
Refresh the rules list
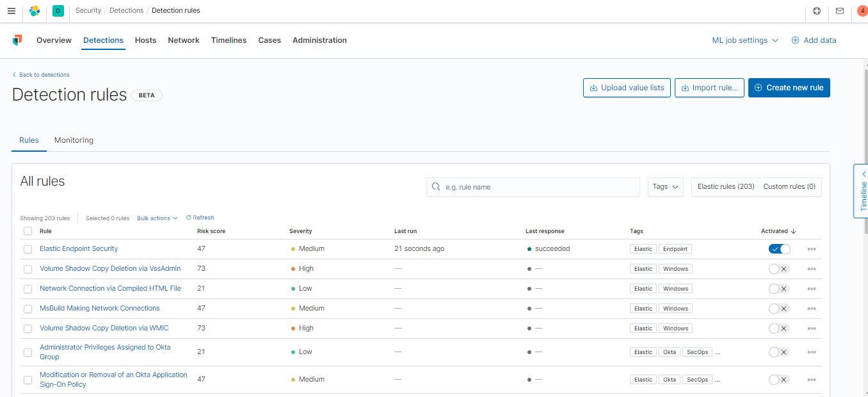200,217
